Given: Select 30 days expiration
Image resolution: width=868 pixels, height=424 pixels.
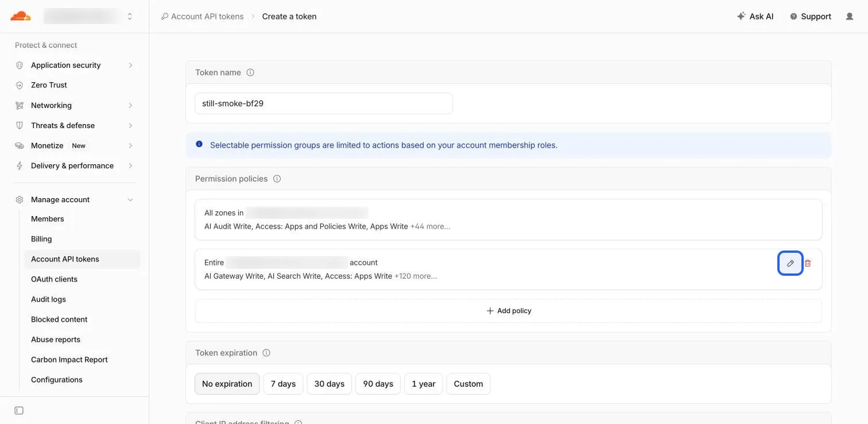Looking at the screenshot, I should pos(330,384).
